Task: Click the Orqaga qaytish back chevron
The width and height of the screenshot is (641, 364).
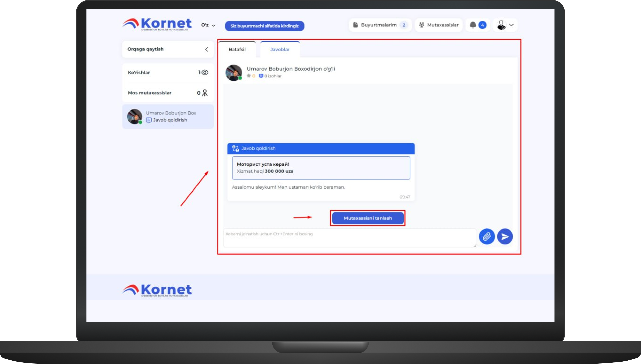Action: tap(206, 49)
